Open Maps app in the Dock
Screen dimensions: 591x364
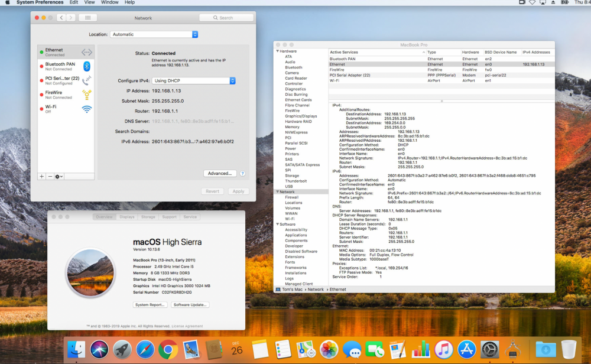[306, 349]
